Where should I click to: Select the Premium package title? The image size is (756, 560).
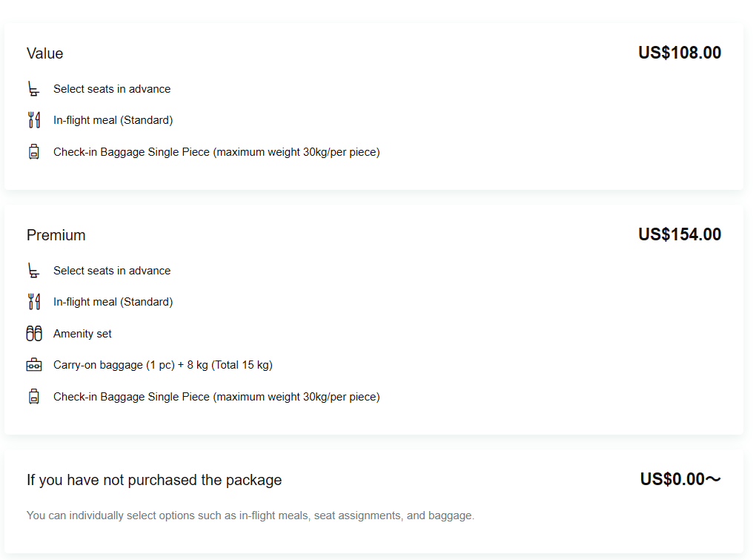pyautogui.click(x=56, y=235)
